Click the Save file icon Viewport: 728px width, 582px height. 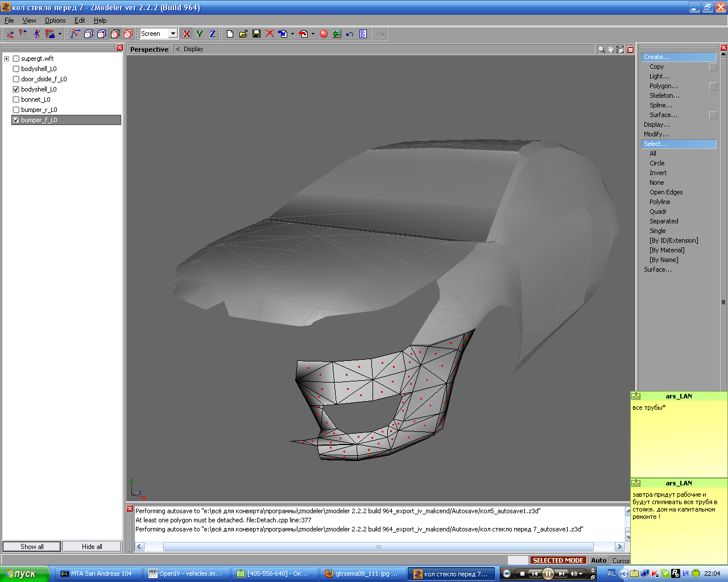tap(257, 34)
